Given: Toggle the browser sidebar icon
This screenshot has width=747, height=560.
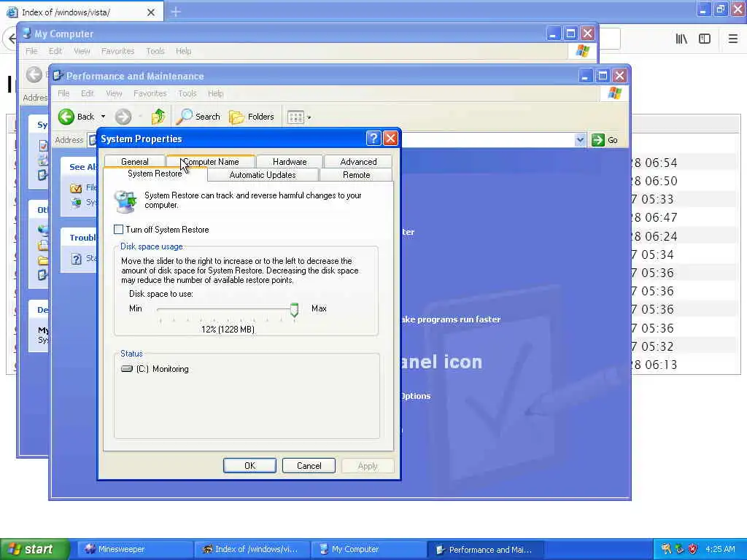Looking at the screenshot, I should click(705, 39).
